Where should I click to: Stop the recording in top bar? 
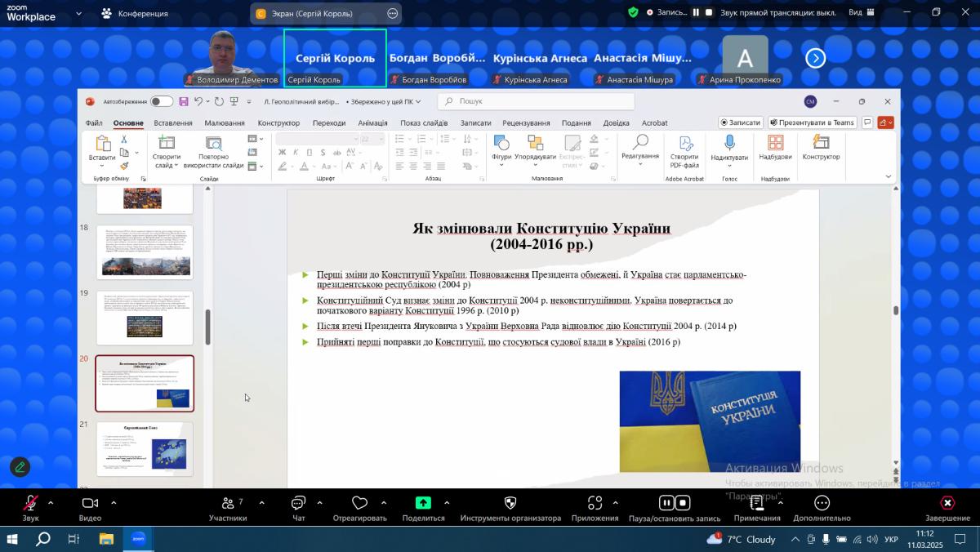(x=709, y=12)
